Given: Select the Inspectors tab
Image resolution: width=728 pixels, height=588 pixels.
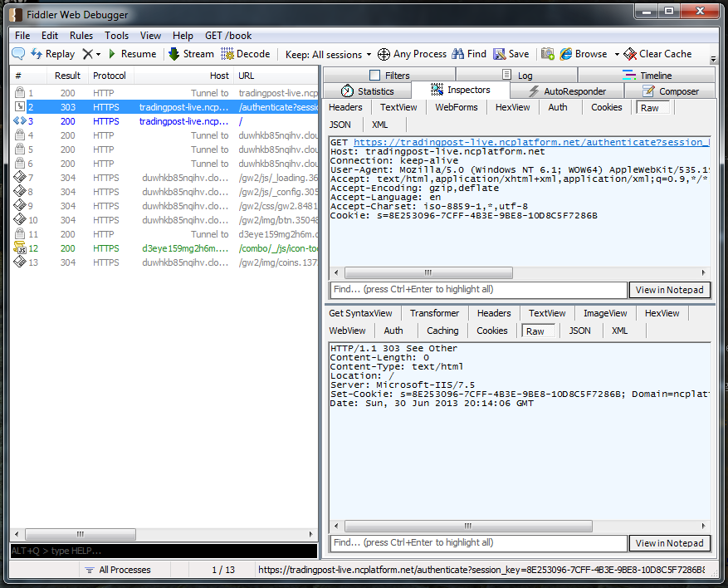Looking at the screenshot, I should pos(461,90).
